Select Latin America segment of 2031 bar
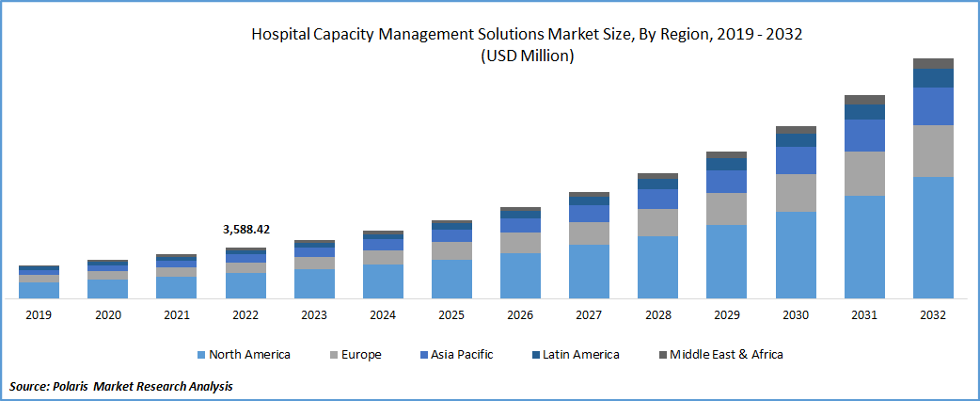This screenshot has height=401, width=980. click(x=864, y=112)
